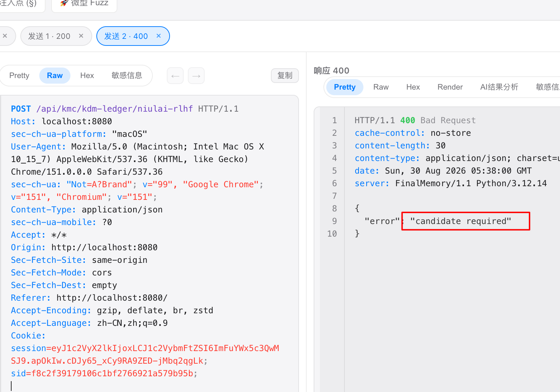Click the cache-control: no-store response header
Image resolution: width=560 pixels, height=392 pixels.
pyautogui.click(x=413, y=133)
